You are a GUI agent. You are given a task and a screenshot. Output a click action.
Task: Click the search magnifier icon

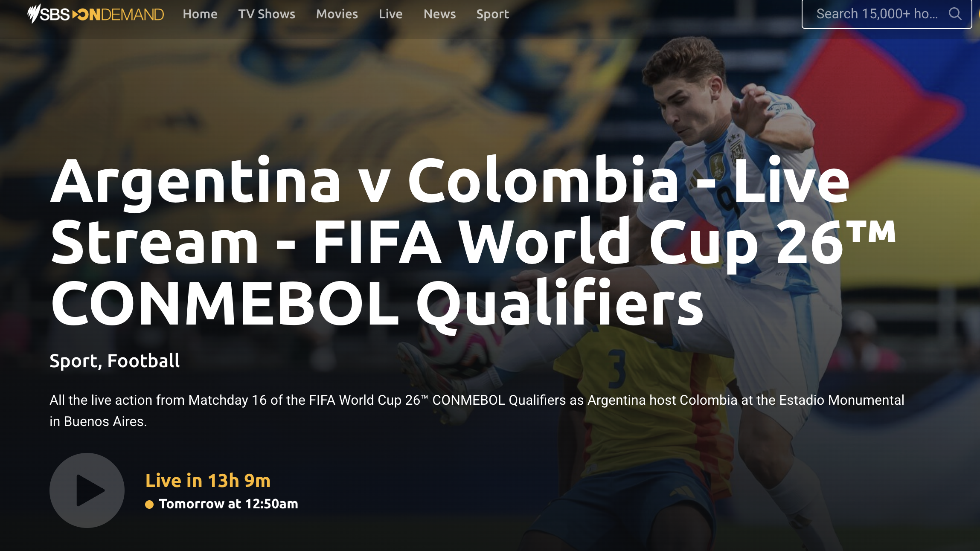pyautogui.click(x=955, y=14)
